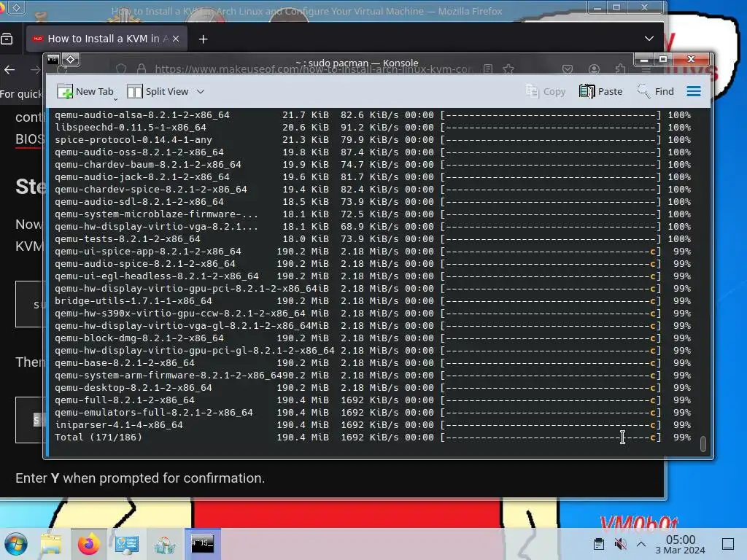Image resolution: width=747 pixels, height=560 pixels.
Task: Click the 'bridge-utils-1.7.1-1-x86_64' line
Action: (x=373, y=301)
